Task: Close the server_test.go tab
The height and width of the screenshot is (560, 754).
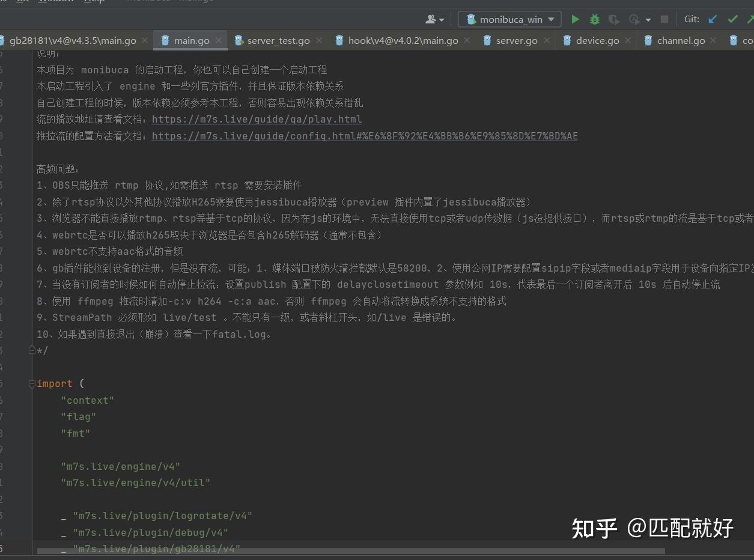Action: 319,40
